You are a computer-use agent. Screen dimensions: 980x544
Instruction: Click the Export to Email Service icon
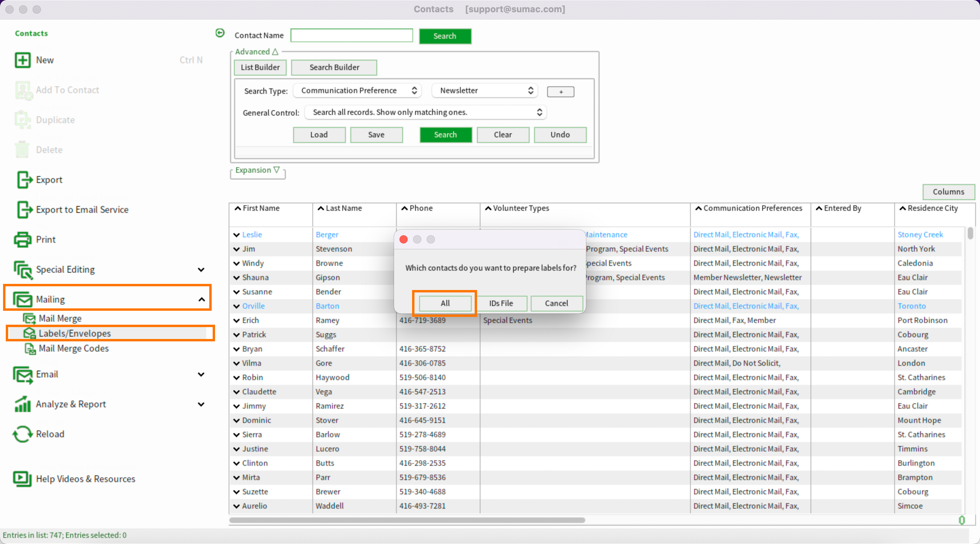pos(24,209)
